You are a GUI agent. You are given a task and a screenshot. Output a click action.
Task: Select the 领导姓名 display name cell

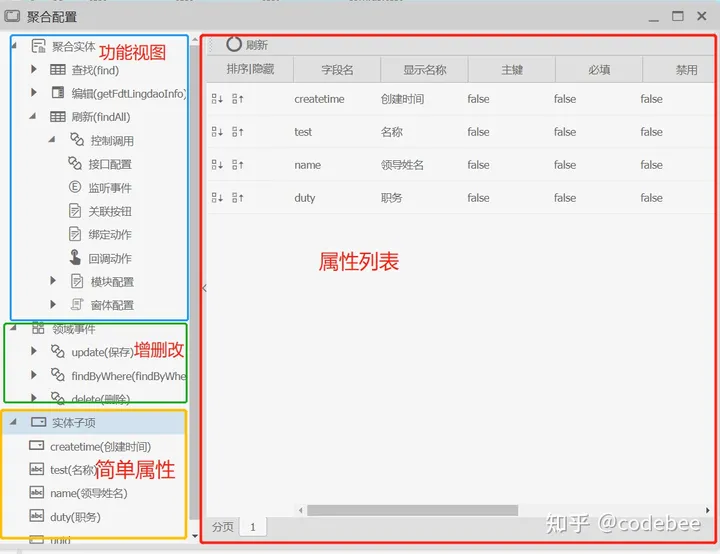(x=402, y=165)
